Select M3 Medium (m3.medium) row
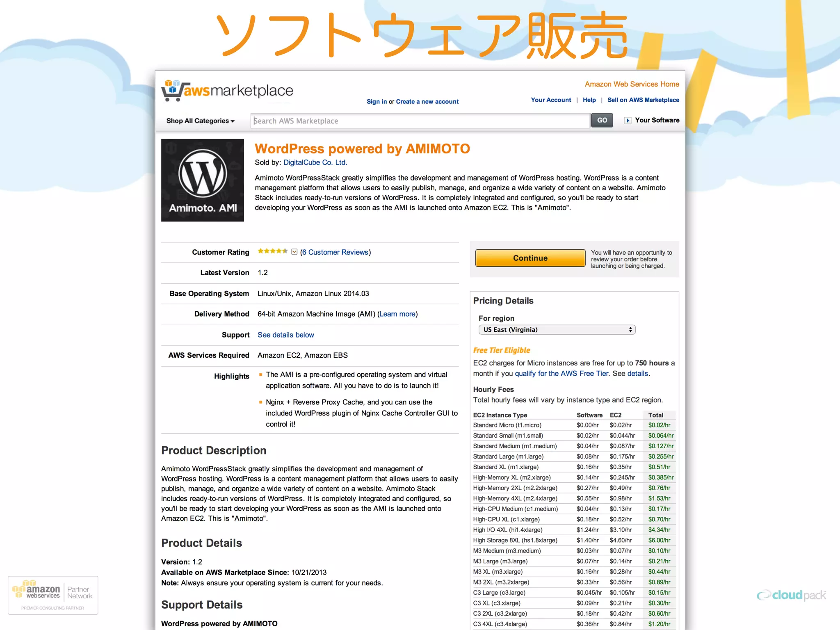 coord(574,551)
